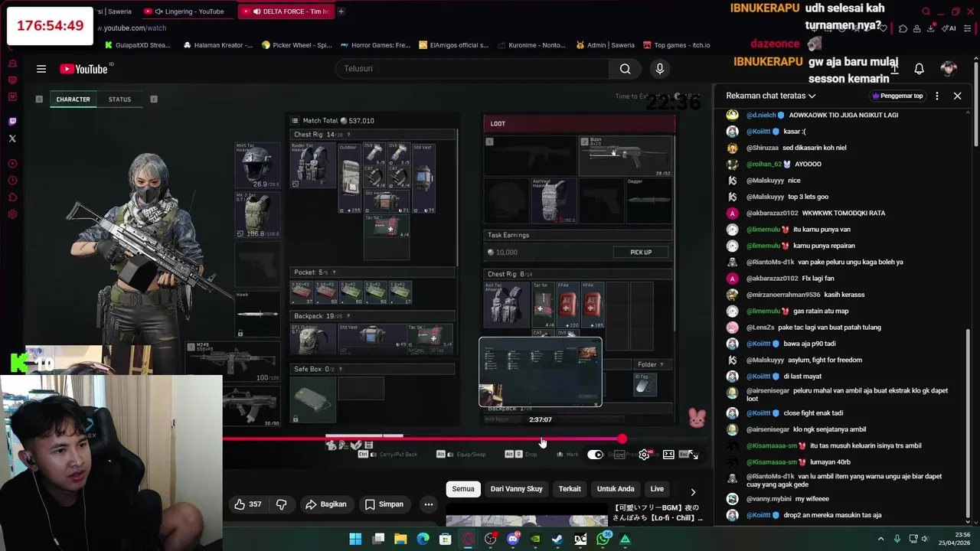Open Windows Start menu

click(355, 540)
